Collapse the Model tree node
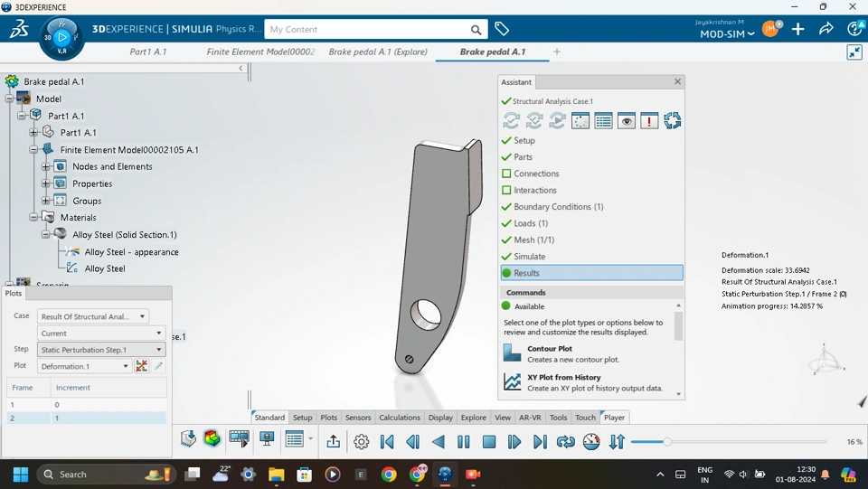This screenshot has height=489, width=868. coord(9,99)
